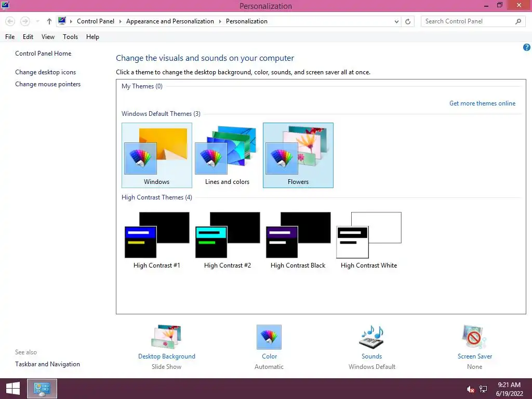Open Change mouse pointers

48,84
